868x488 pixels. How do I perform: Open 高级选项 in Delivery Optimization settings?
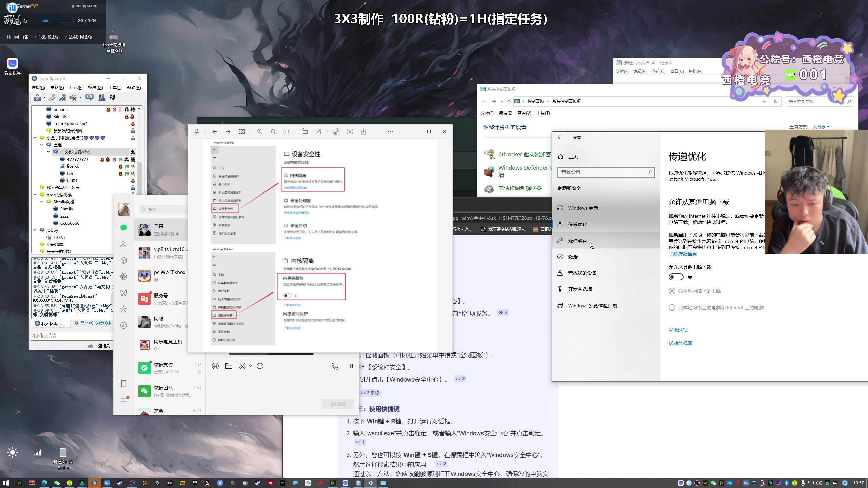pyautogui.click(x=678, y=330)
